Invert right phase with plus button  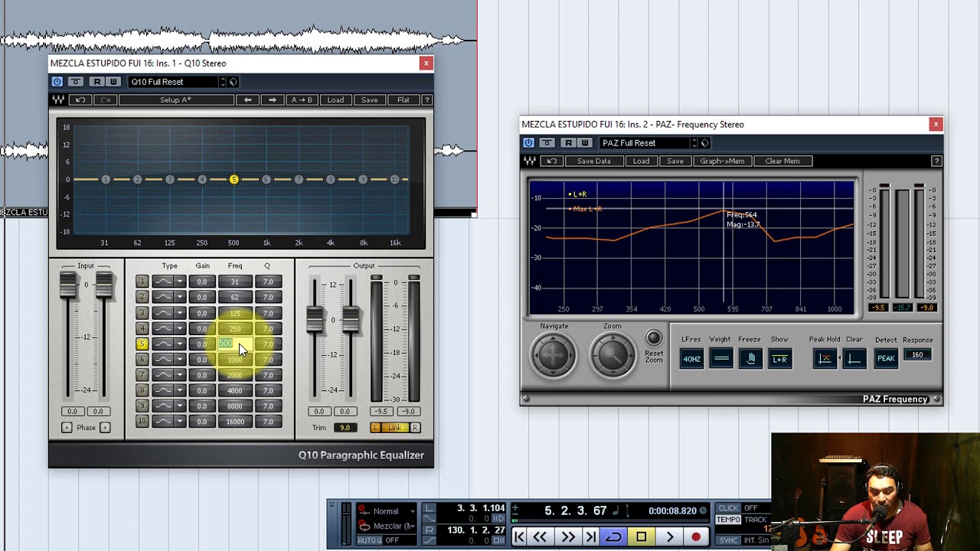click(105, 428)
